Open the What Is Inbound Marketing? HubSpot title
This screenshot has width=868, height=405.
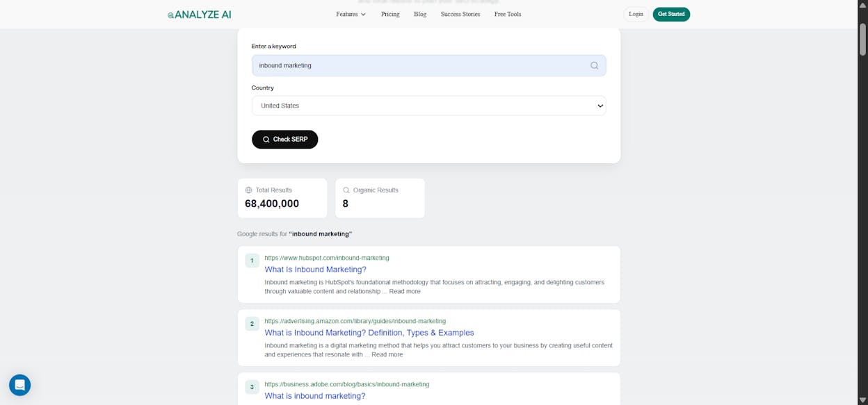(x=315, y=270)
